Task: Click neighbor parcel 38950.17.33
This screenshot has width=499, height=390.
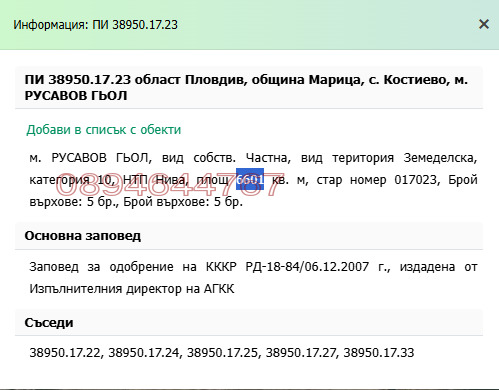Action: tap(379, 353)
